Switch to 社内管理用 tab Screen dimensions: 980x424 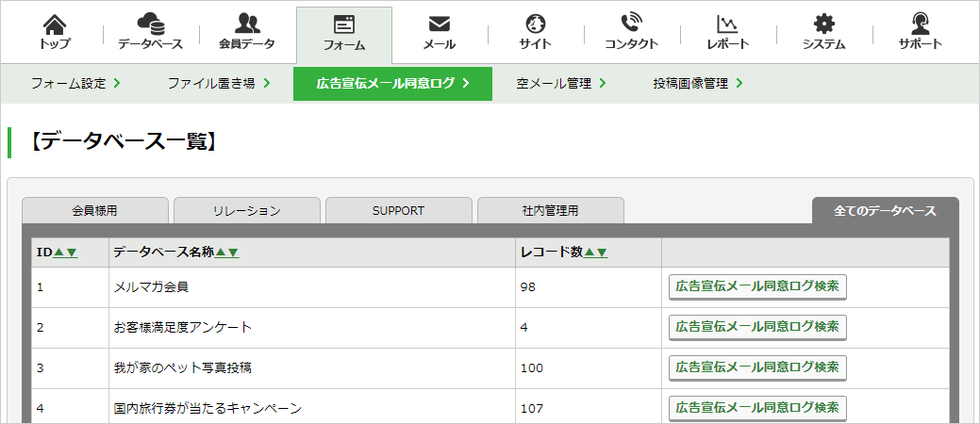click(x=551, y=210)
